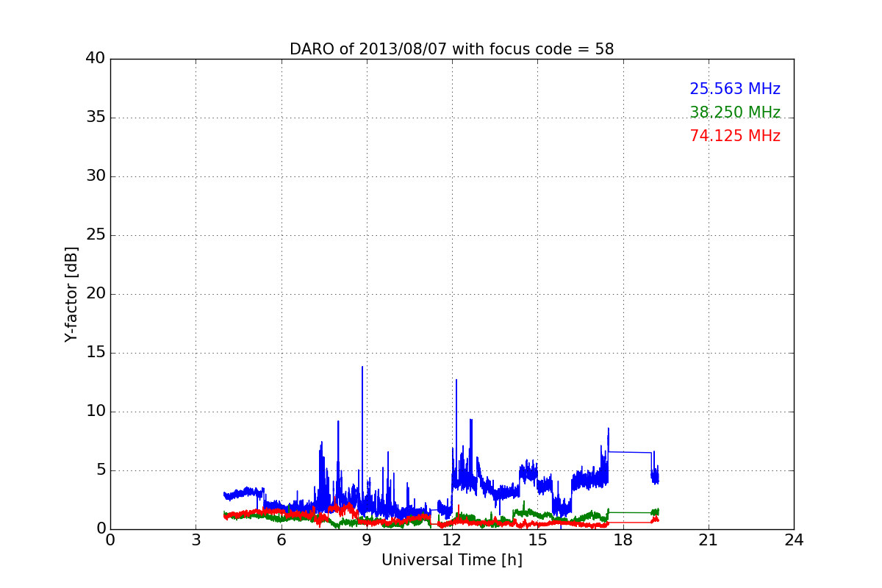The height and width of the screenshot is (588, 882).
Task: Click x-axis tick label 21
Action: [709, 540]
